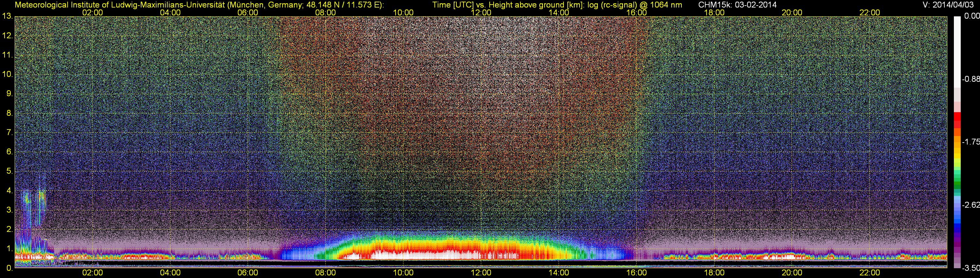
Task: Click the -1.75 value on the color scale
Action: pos(971,142)
